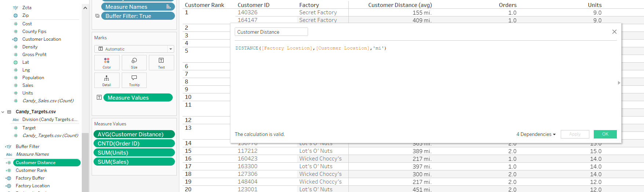Image resolution: width=644 pixels, height=192 pixels.
Task: Open the Size marks card
Action: click(x=134, y=63)
